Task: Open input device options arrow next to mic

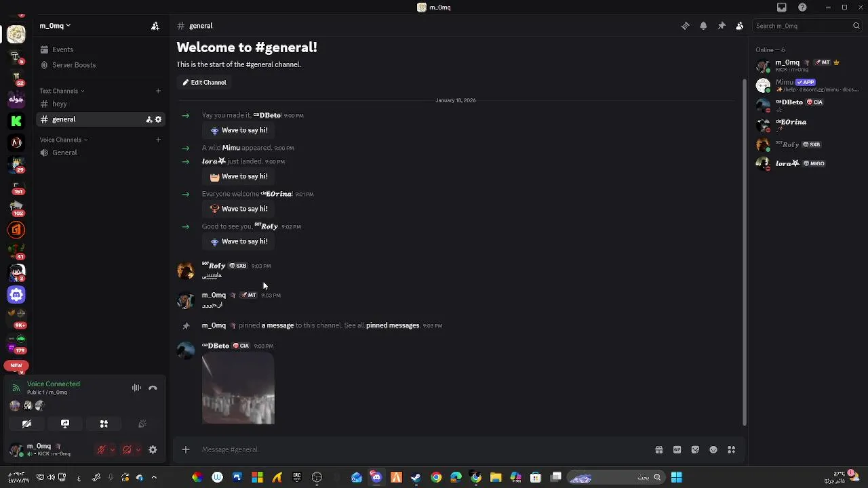Action: pos(113,449)
